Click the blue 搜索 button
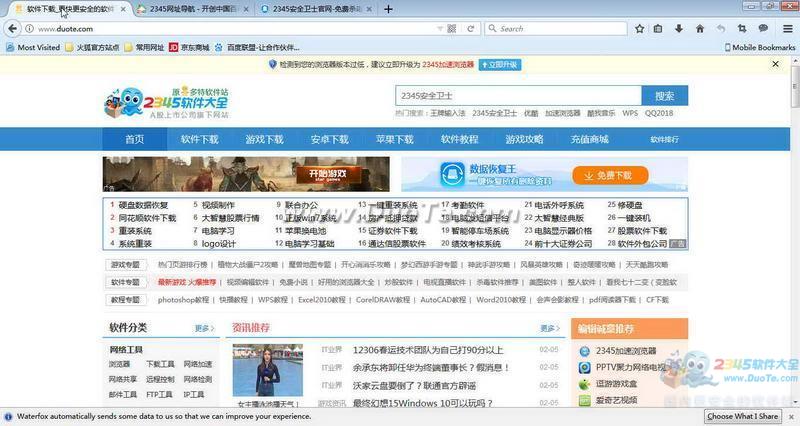 point(665,95)
